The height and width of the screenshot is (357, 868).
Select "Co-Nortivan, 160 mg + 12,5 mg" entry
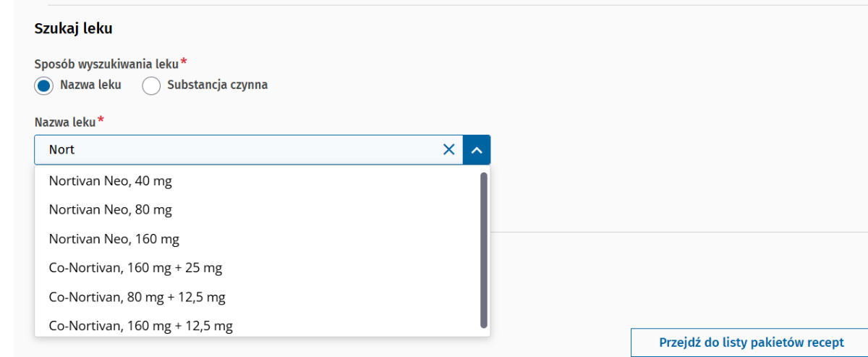click(x=141, y=326)
